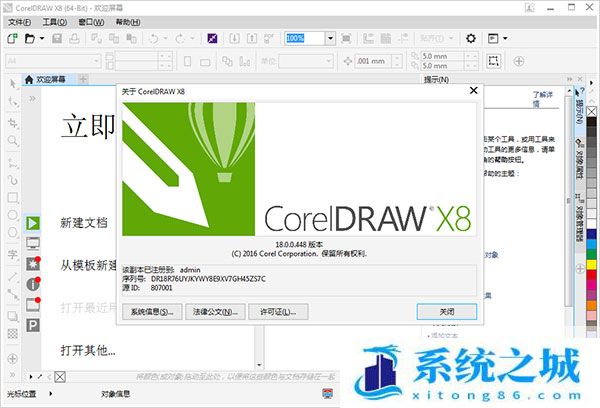Click the Legal Notices button
Viewport: 600px width, 408px height.
coord(215,312)
